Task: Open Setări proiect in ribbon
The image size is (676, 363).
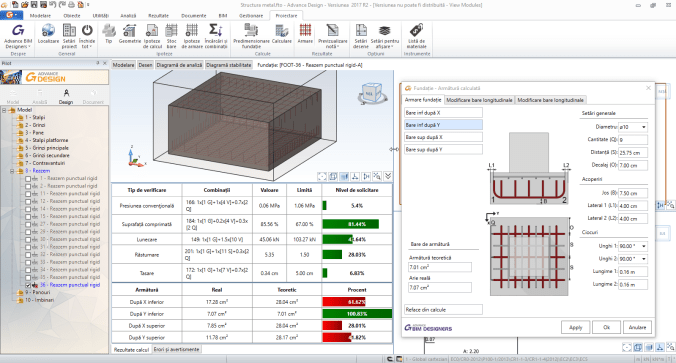Action: (x=69, y=36)
